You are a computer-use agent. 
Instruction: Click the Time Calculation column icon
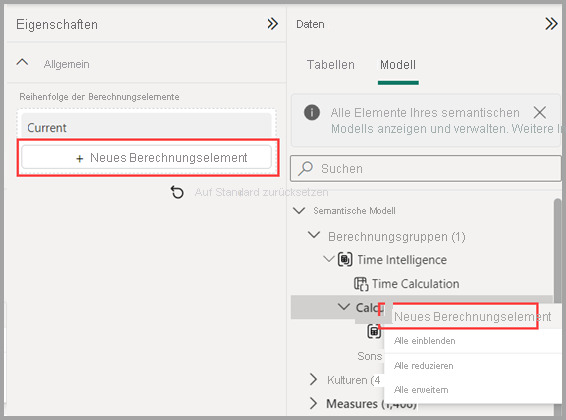tap(361, 284)
